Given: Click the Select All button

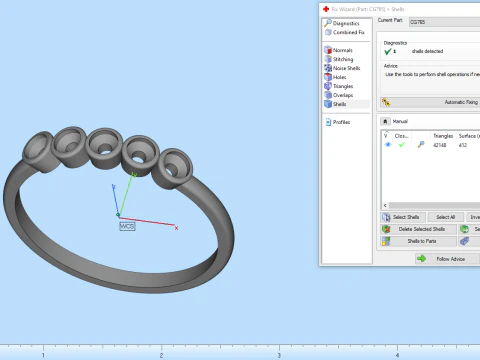Looking at the screenshot, I should point(445,217).
